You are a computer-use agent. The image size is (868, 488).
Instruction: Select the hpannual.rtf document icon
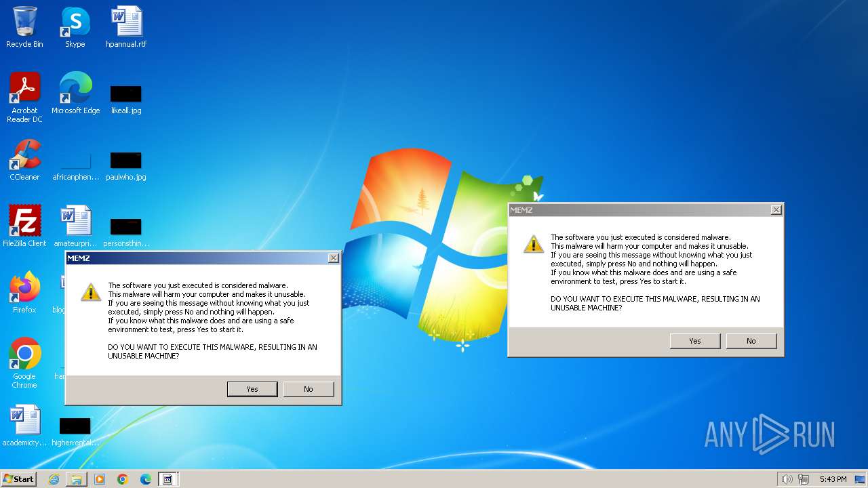pyautogui.click(x=126, y=27)
